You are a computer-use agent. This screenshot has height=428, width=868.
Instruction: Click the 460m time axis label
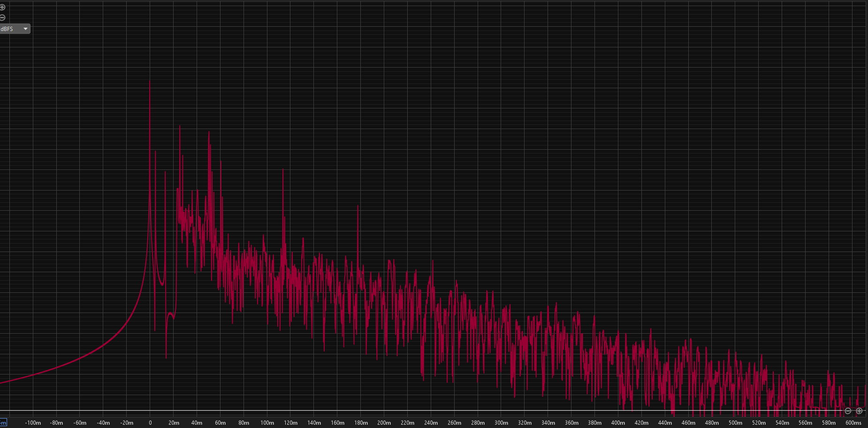tap(689, 423)
